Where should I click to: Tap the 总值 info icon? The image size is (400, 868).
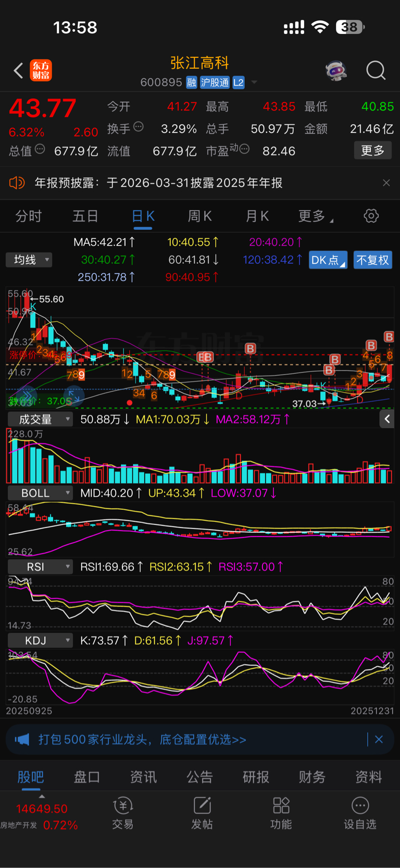(x=40, y=150)
